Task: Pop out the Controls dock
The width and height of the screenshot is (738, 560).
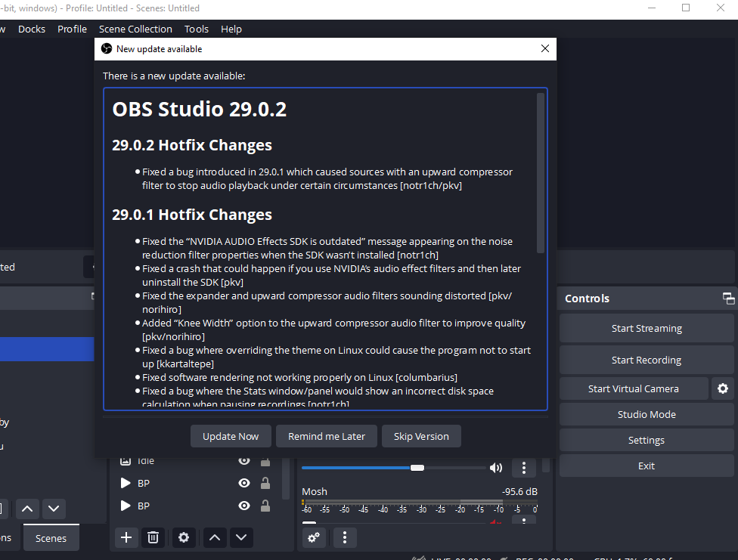Action: click(728, 299)
